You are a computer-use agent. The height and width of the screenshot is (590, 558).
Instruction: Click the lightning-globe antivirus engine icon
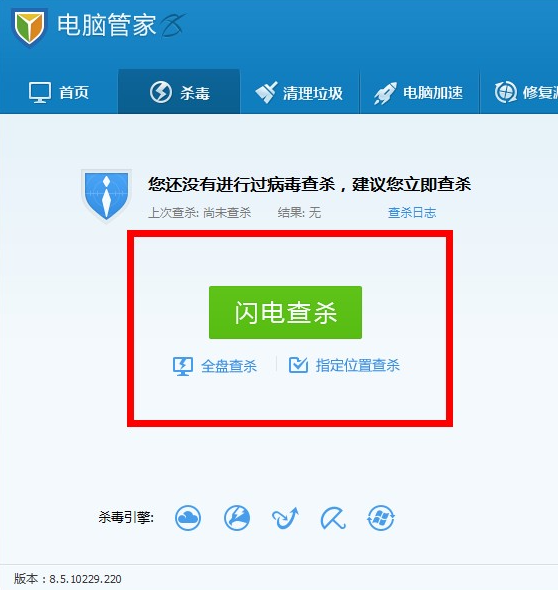(x=237, y=518)
